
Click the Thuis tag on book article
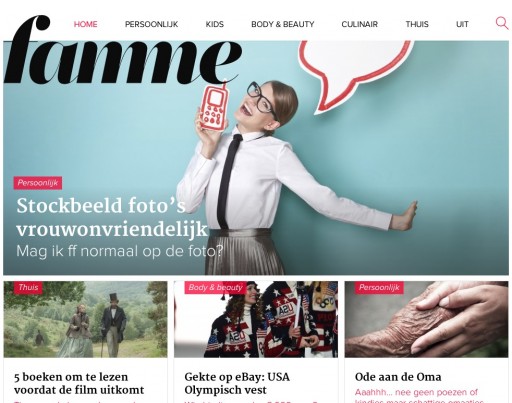[x=28, y=287]
